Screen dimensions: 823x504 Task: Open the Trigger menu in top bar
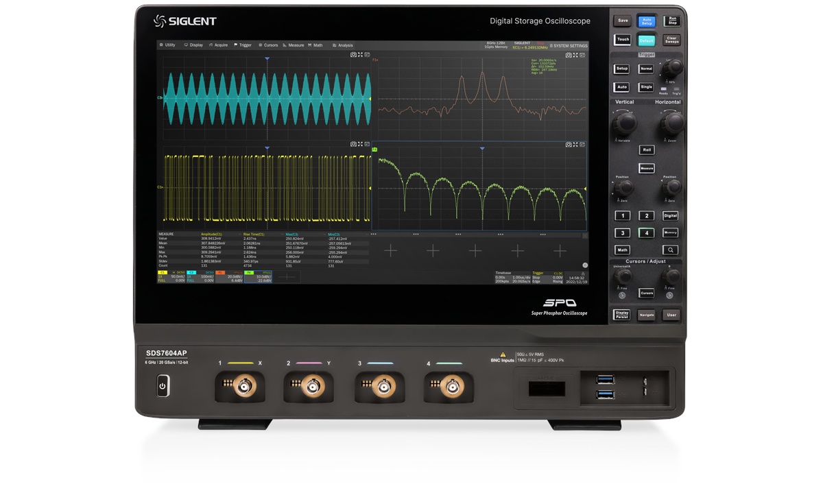click(x=243, y=45)
